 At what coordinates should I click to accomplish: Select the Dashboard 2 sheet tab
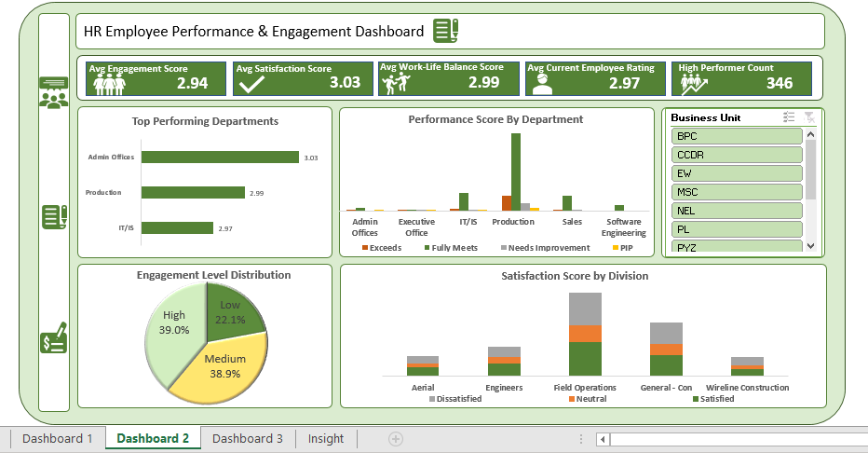point(153,439)
